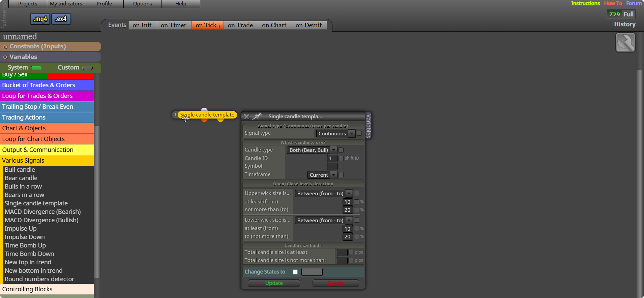Screen dimensions: 644x298
Task: Select the Round numbers detector block
Action: click(39, 279)
